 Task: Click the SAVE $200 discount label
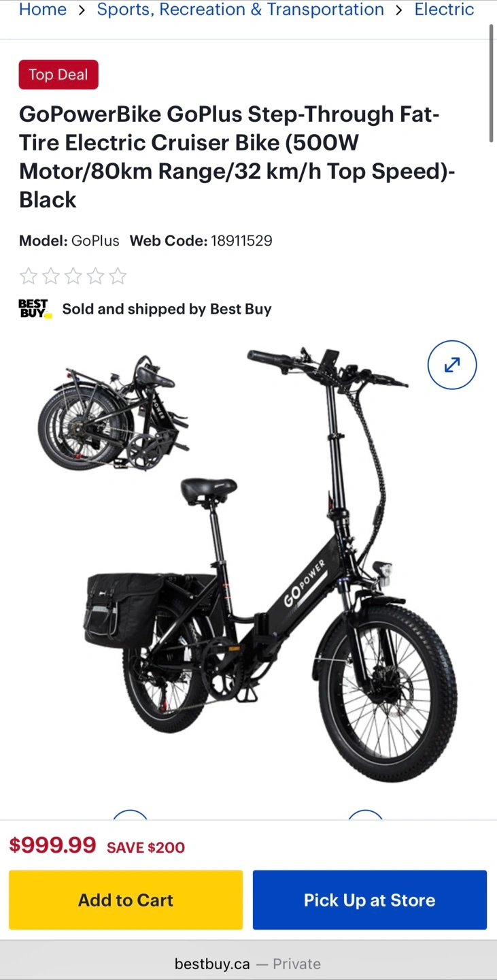pyautogui.click(x=146, y=847)
